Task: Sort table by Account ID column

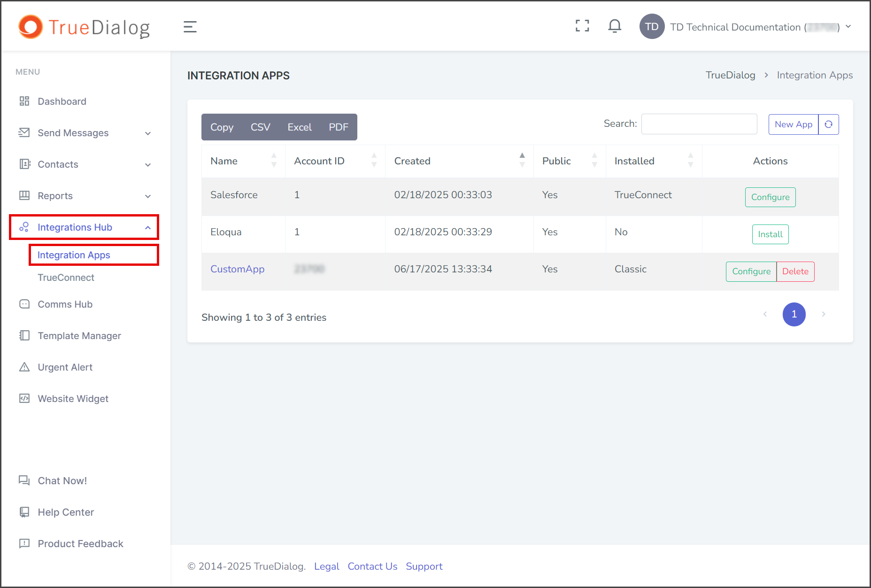Action: (335, 161)
